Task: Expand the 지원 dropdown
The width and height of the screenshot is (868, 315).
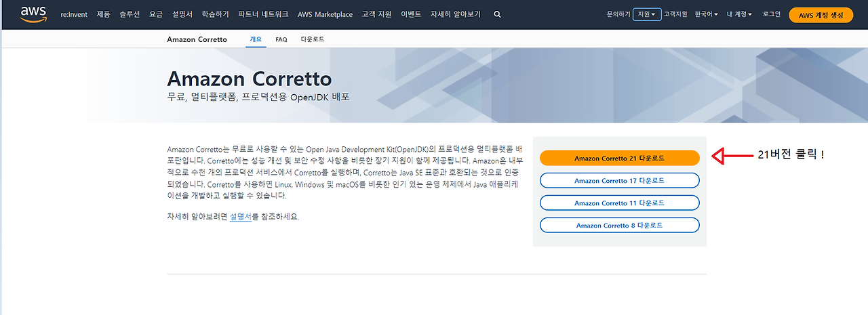Action: (647, 14)
